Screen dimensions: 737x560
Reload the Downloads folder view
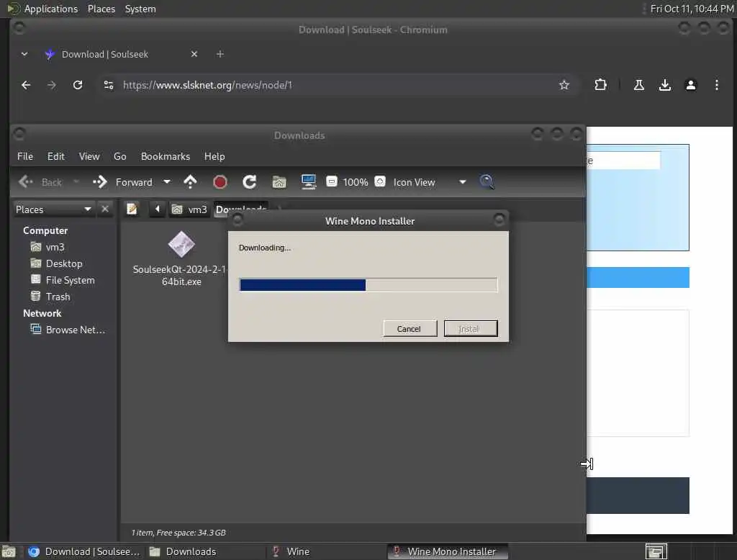250,182
